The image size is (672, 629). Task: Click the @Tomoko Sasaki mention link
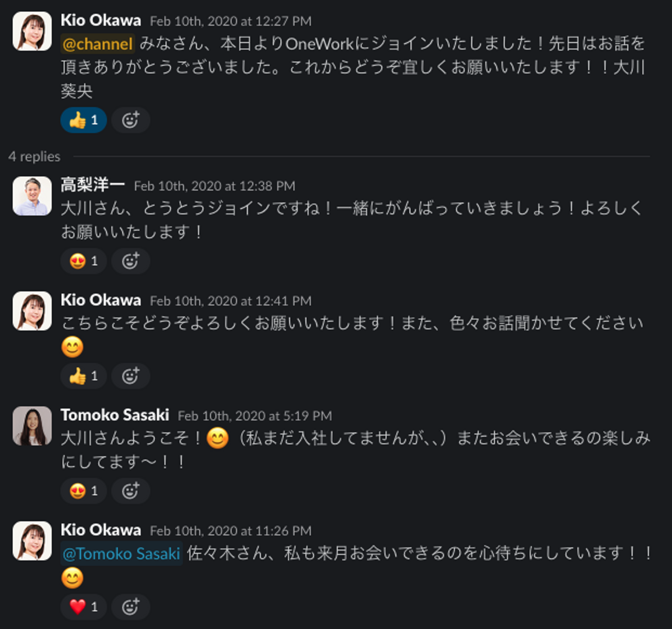coord(121,554)
